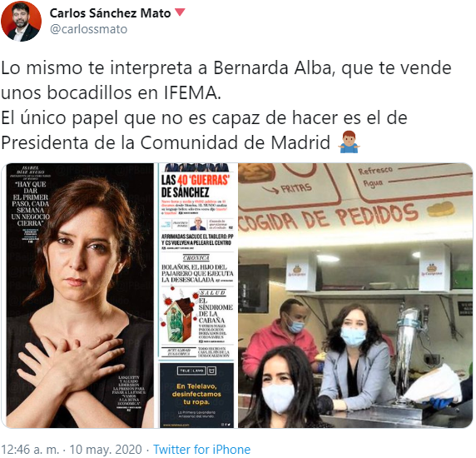
Task: Click the shrugging man emoji
Action: tap(349, 142)
